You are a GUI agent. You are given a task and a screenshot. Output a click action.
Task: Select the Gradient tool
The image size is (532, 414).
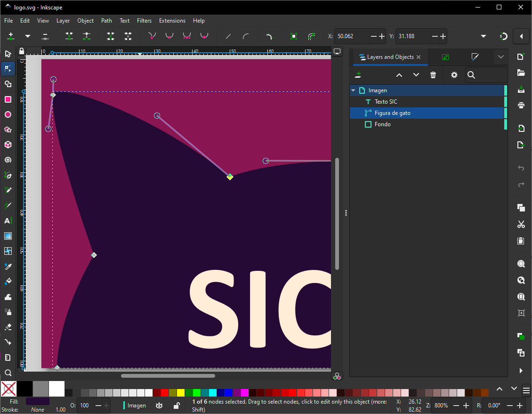coord(8,236)
